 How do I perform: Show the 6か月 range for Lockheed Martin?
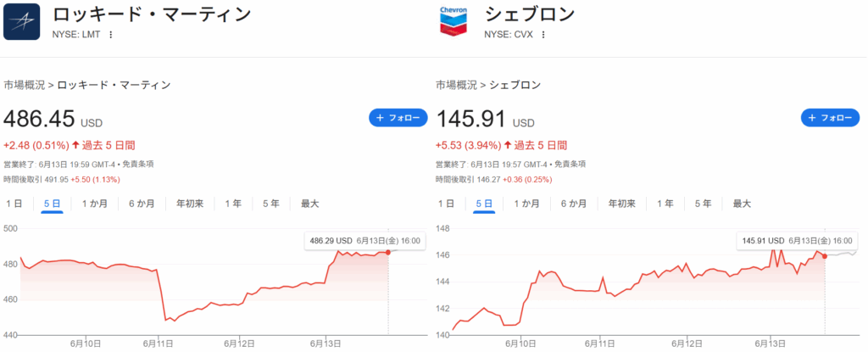point(142,204)
